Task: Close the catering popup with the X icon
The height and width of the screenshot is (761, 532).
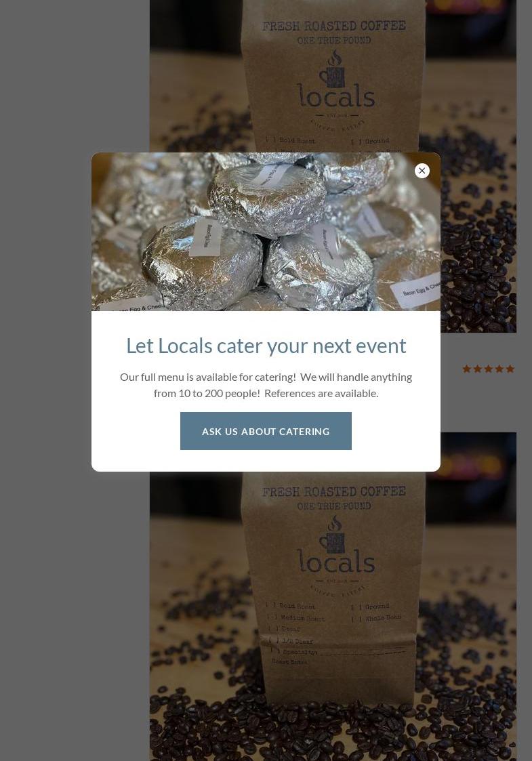Action: coord(422,170)
